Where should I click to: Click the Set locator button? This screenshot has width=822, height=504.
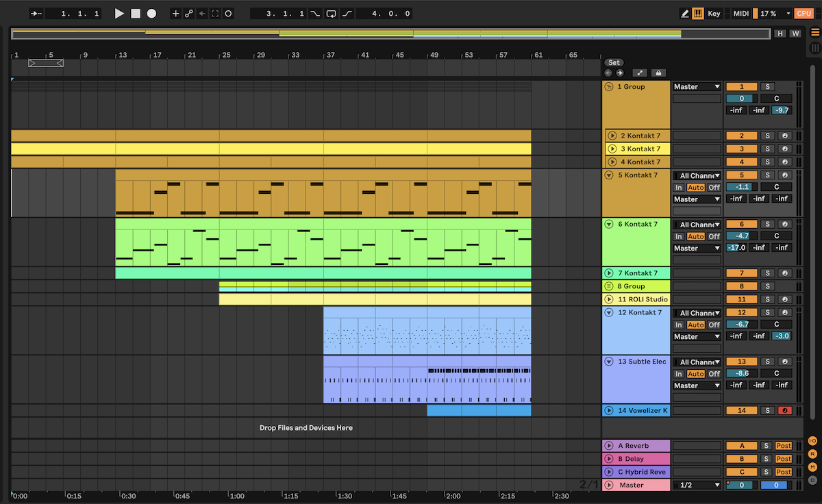pos(614,62)
